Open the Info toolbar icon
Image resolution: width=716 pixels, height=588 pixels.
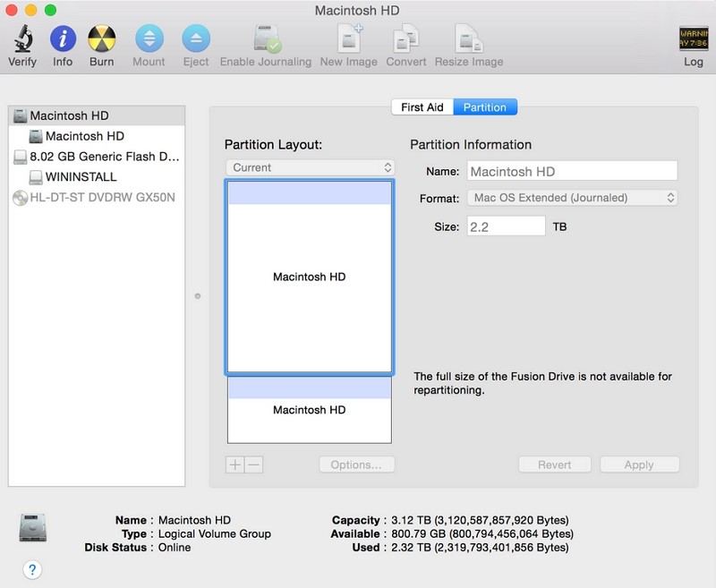coord(63,38)
